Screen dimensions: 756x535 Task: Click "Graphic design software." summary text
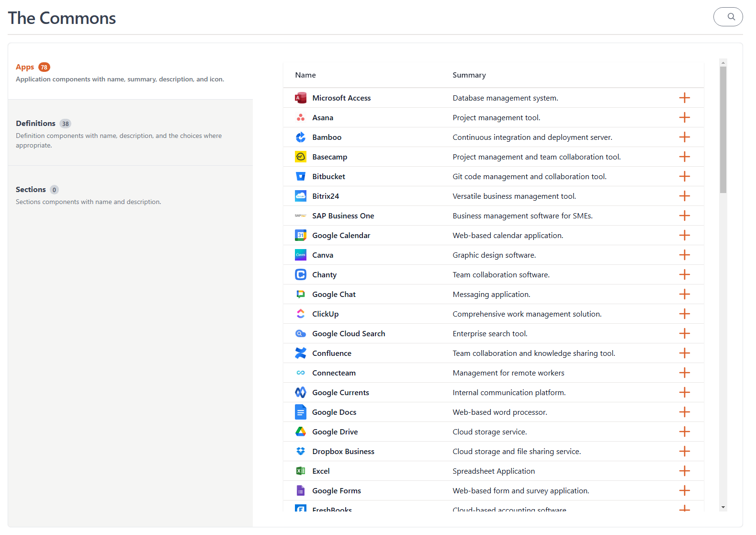click(x=494, y=255)
